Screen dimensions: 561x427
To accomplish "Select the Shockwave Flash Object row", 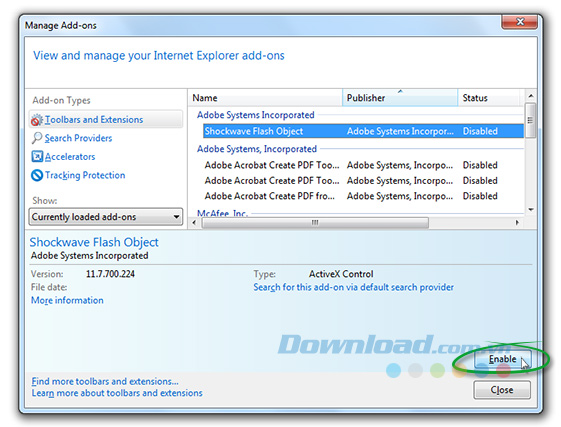I will tap(363, 131).
